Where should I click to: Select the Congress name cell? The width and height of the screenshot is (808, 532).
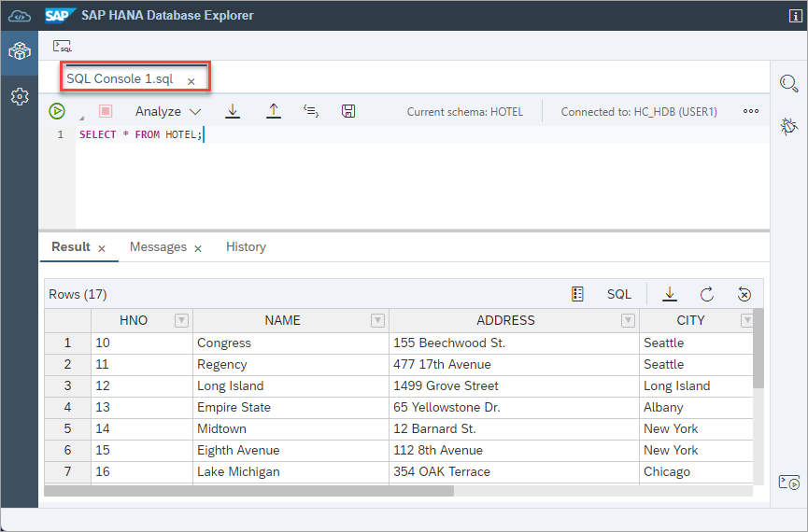coord(291,343)
